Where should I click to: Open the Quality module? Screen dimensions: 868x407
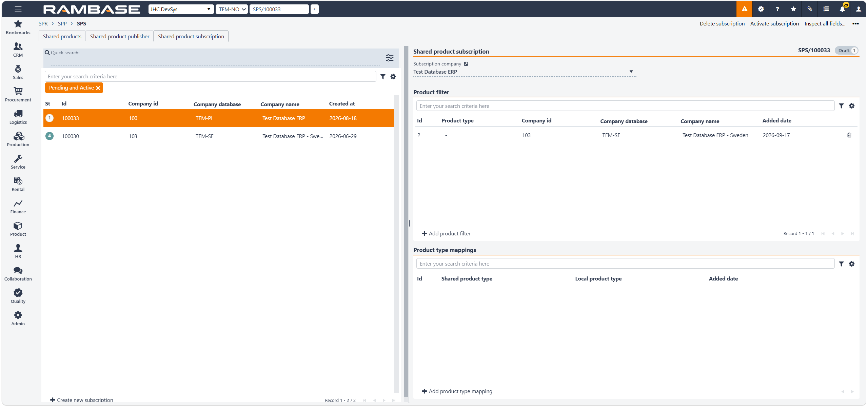(18, 296)
